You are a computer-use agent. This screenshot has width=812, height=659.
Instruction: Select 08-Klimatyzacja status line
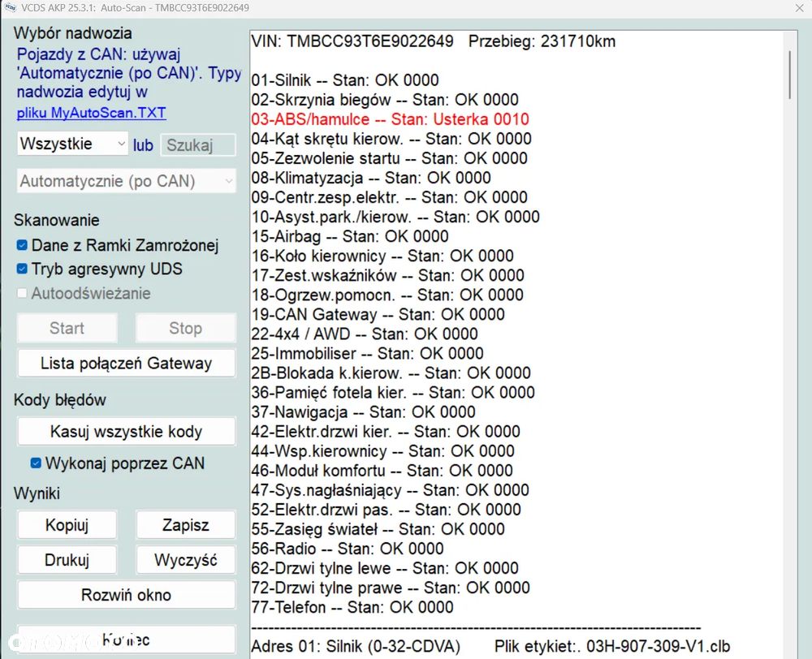(x=371, y=178)
